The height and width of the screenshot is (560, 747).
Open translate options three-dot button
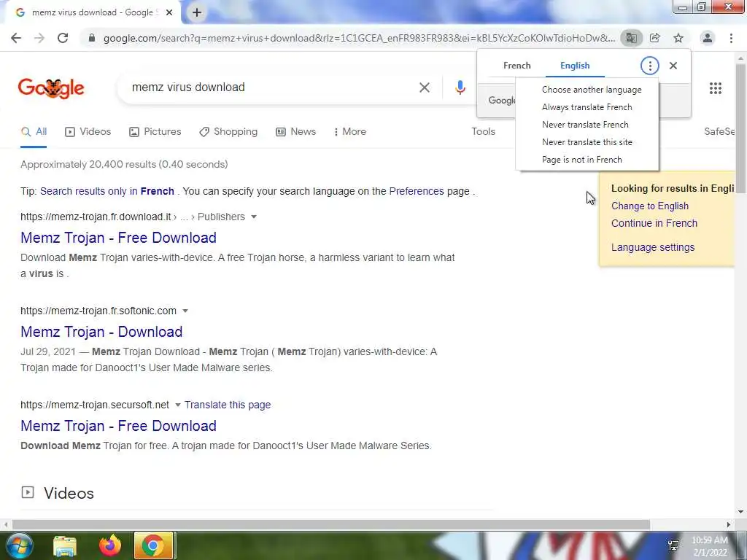(x=650, y=66)
